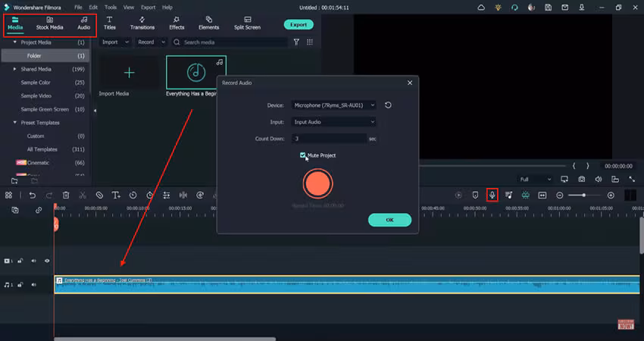
Task: Switch to the Effects tab
Action: tap(177, 23)
